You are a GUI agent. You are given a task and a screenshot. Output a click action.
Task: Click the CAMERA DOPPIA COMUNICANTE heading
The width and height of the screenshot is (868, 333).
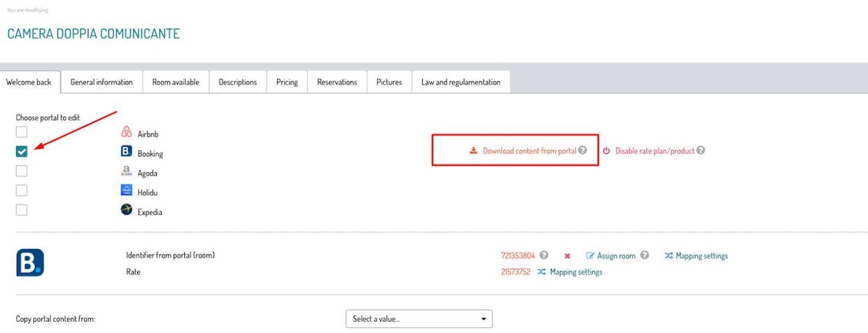(94, 34)
